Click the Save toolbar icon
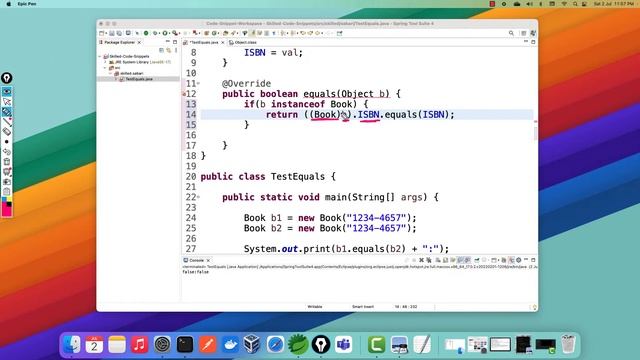 pyautogui.click(x=111, y=33)
